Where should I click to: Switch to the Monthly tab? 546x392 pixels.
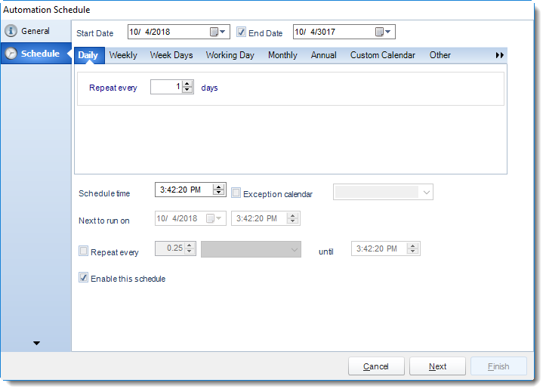click(x=282, y=55)
